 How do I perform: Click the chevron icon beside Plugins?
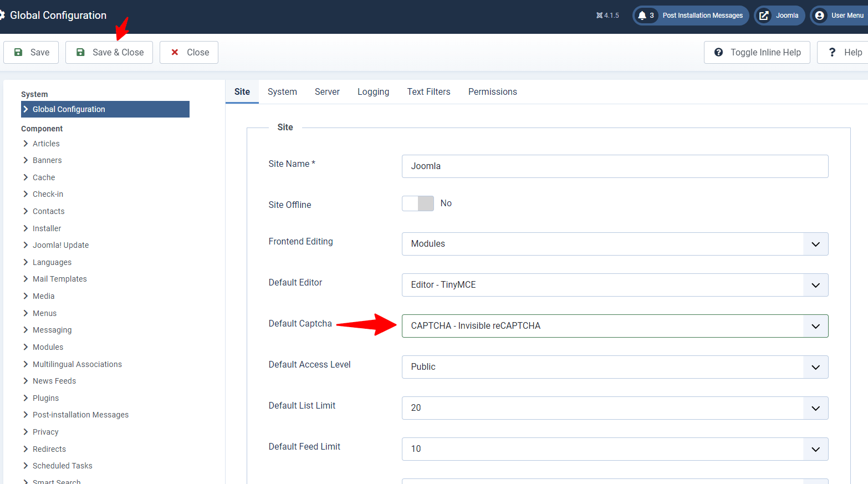pyautogui.click(x=25, y=398)
